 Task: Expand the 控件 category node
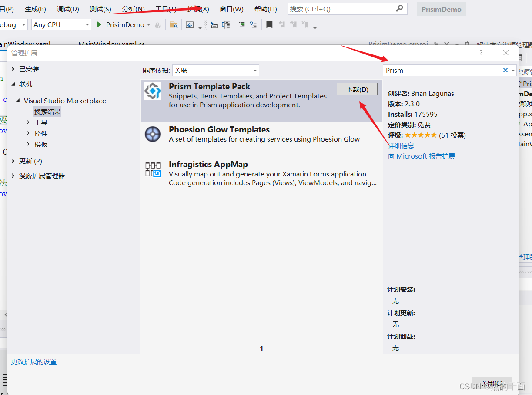28,133
